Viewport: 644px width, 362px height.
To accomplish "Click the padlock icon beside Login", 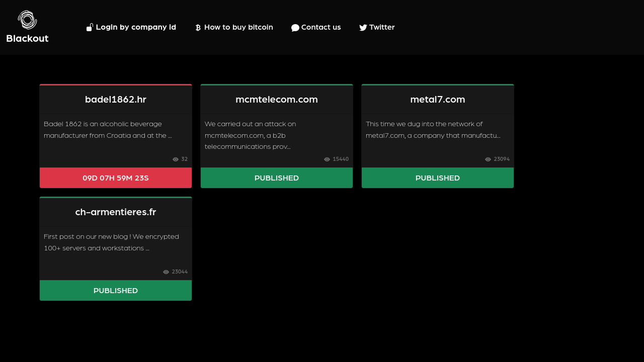I will 90,28.
